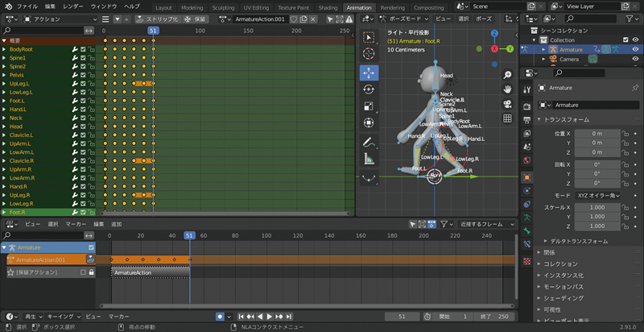
Task: Click play animation button
Action: point(270,317)
